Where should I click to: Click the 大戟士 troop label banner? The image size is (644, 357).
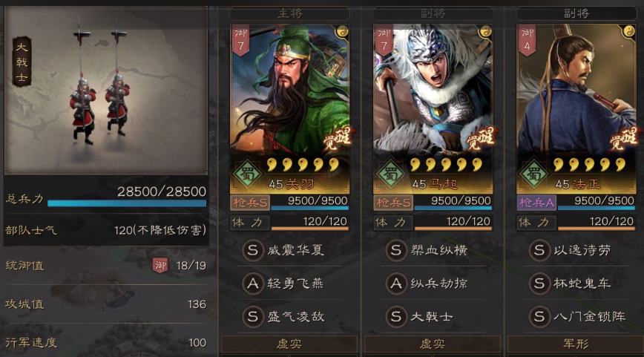pyautogui.click(x=22, y=62)
